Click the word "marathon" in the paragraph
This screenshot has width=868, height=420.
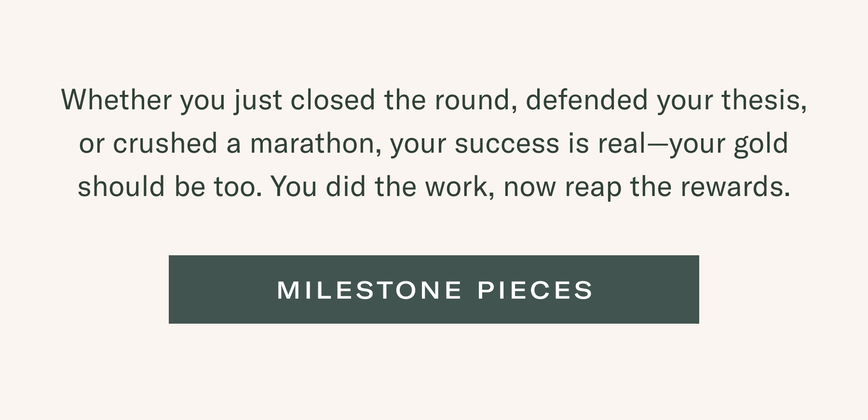(314, 144)
